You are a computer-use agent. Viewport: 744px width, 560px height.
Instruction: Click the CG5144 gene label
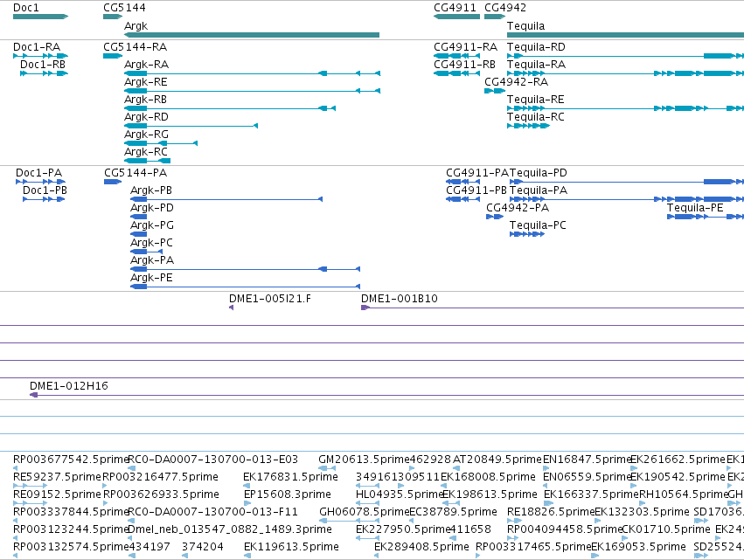[x=124, y=8]
